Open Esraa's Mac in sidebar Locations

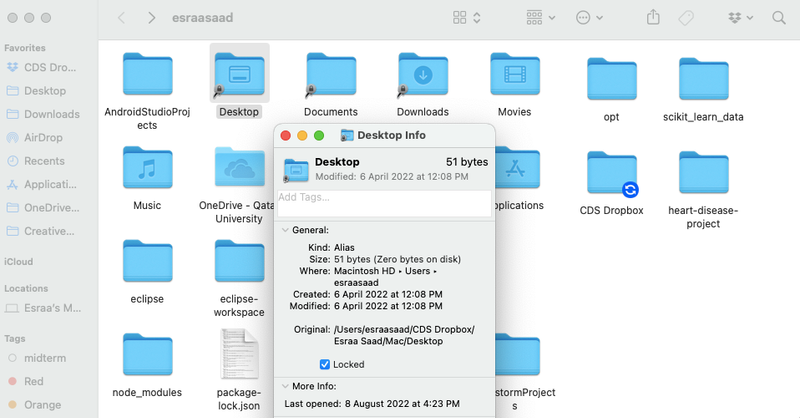tap(42, 308)
